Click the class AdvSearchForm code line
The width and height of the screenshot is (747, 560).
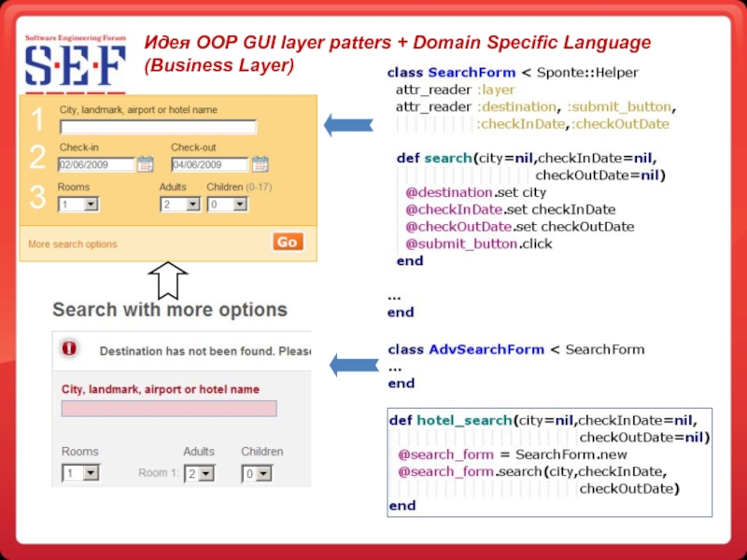516,349
